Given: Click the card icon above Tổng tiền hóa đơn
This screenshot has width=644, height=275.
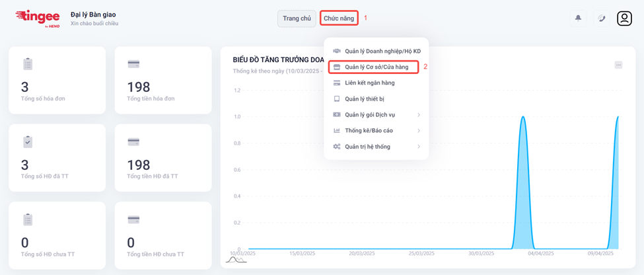Looking at the screenshot, I should pos(133,64).
